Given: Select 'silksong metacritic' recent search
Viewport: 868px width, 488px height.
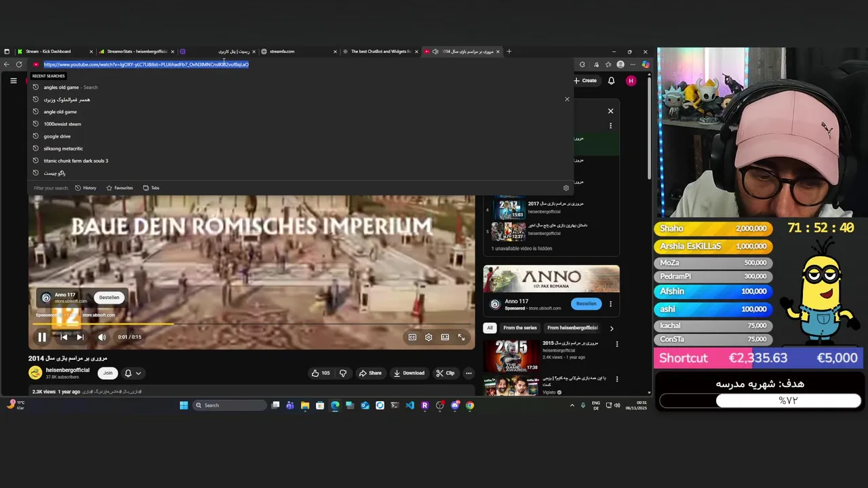Looking at the screenshot, I should tap(300, 148).
